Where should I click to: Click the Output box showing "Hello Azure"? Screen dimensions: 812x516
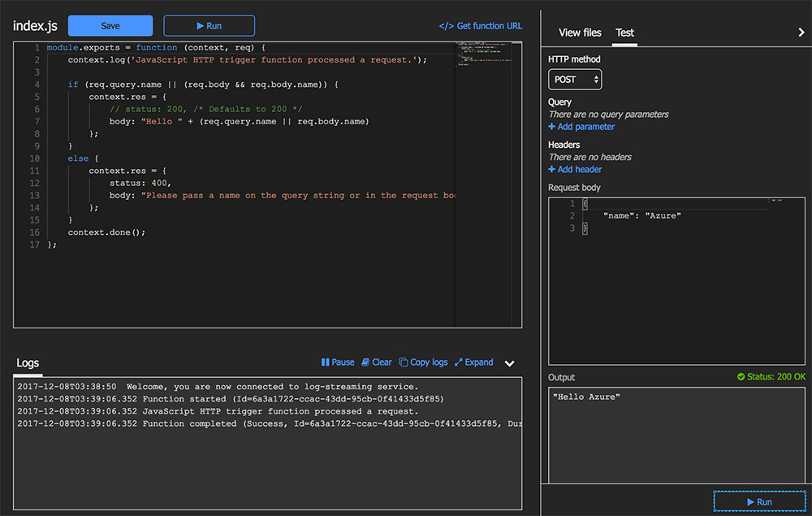click(x=676, y=436)
